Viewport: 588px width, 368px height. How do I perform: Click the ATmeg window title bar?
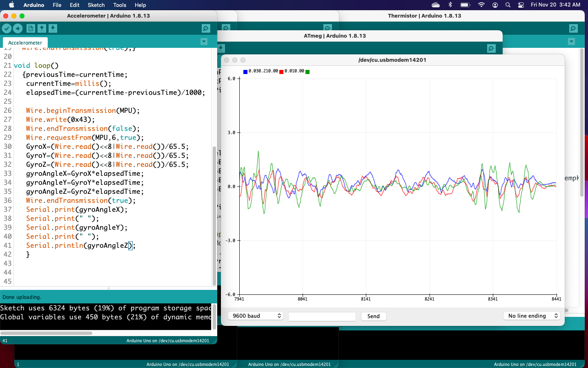coord(335,36)
